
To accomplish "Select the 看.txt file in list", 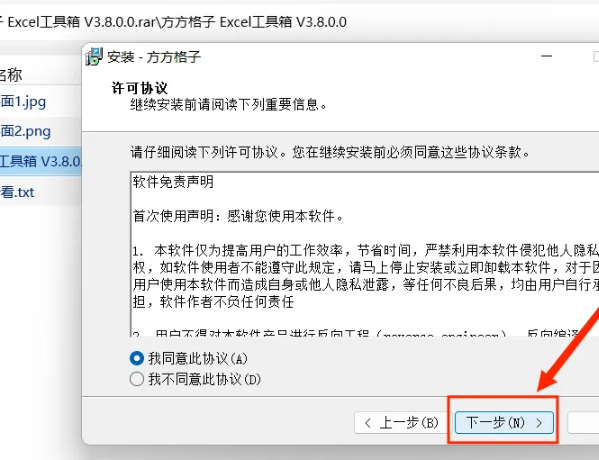I will [17, 192].
